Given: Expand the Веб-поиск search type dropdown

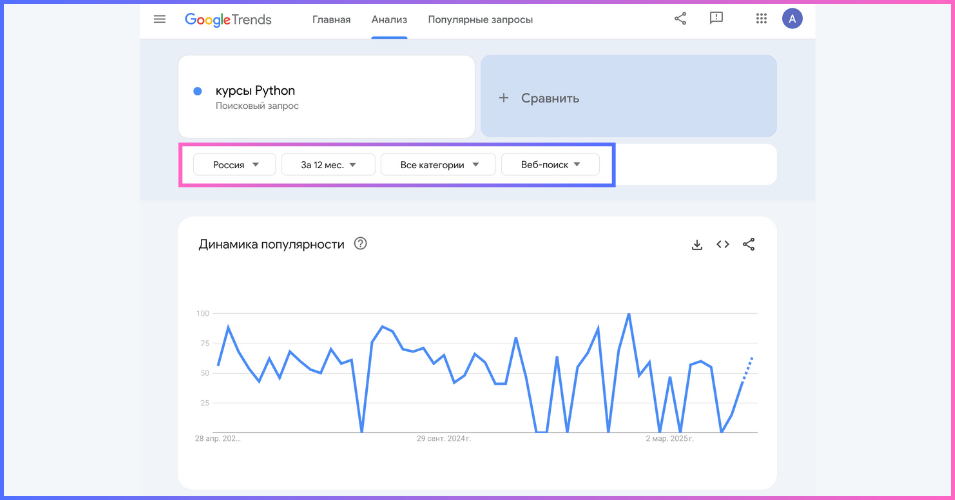Looking at the screenshot, I should pos(551,164).
